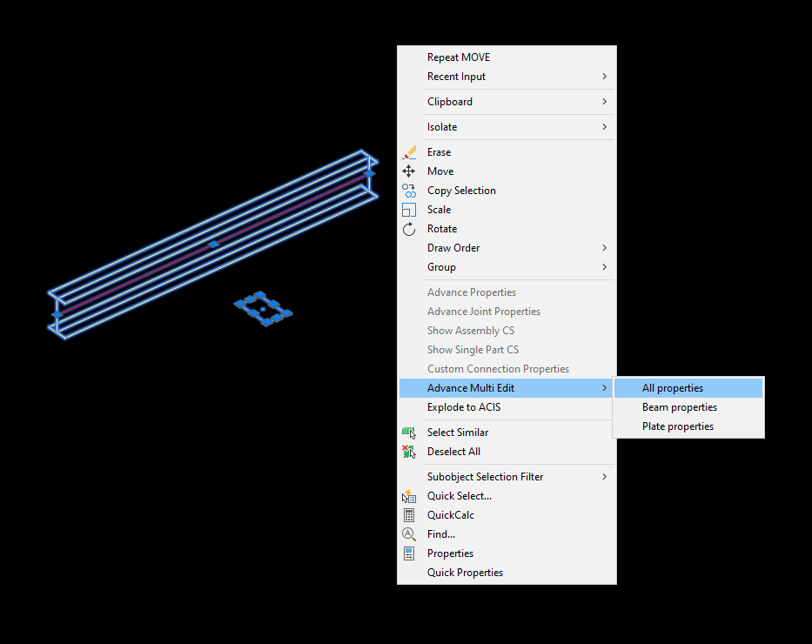Viewport: 812px width, 644px height.
Task: Click the Rotate icon
Action: click(x=409, y=229)
